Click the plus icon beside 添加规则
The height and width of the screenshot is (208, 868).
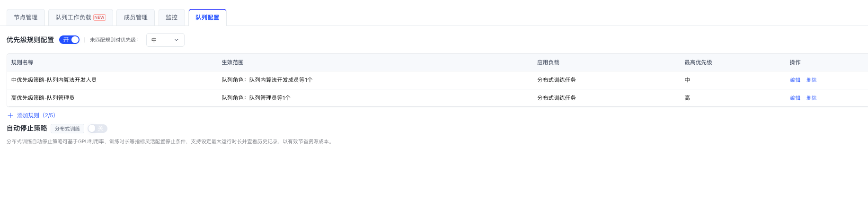pyautogui.click(x=10, y=115)
